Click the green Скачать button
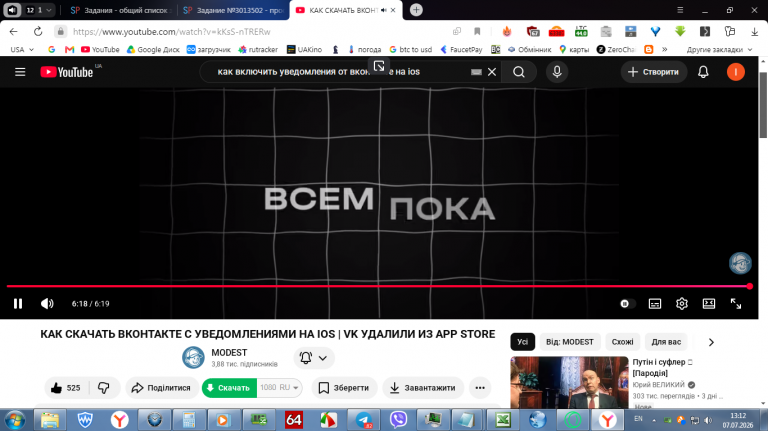The width and height of the screenshot is (768, 431). point(229,388)
